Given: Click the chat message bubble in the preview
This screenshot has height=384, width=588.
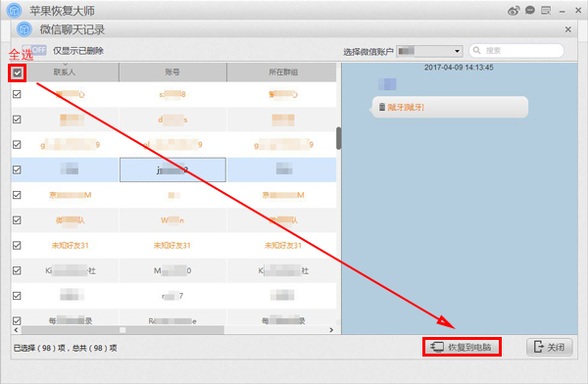Looking at the screenshot, I should [450, 107].
